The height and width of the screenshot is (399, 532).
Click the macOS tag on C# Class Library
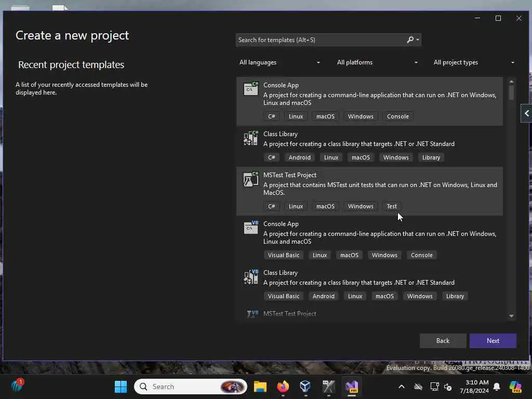pyautogui.click(x=361, y=157)
